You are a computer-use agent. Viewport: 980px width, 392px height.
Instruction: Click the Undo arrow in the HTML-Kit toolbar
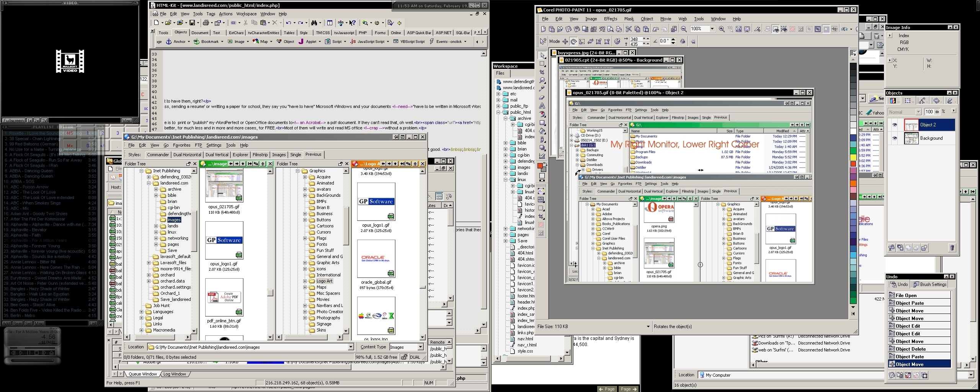288,23
